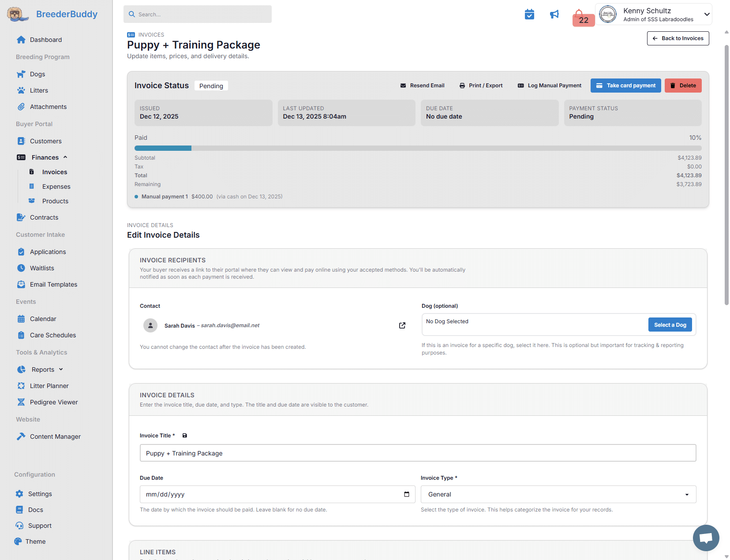This screenshot has width=730, height=560.
Task: Go to Expenses in sidebar
Action: (56, 187)
